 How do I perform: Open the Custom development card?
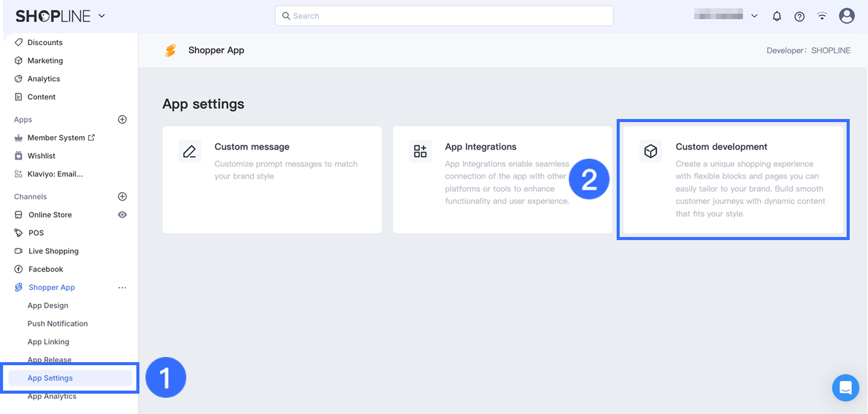[x=733, y=180]
